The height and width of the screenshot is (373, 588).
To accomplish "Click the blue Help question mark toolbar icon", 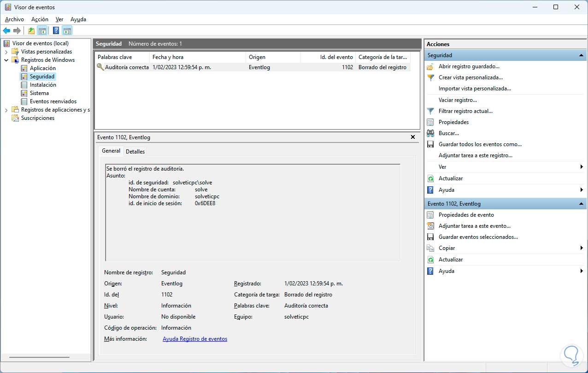I will coord(56,31).
